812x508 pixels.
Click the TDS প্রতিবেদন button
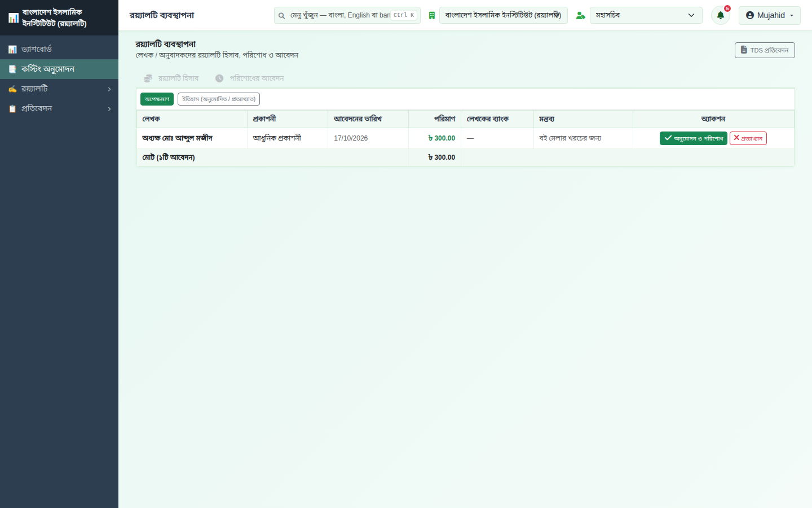(765, 50)
